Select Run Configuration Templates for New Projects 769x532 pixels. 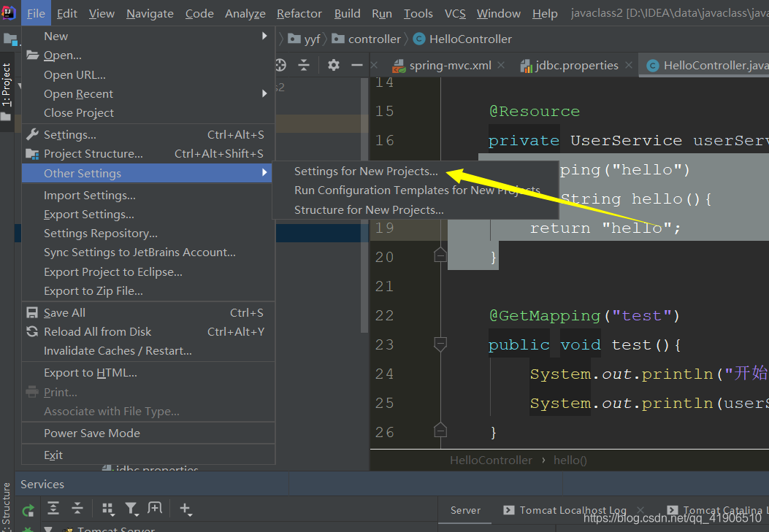click(417, 190)
